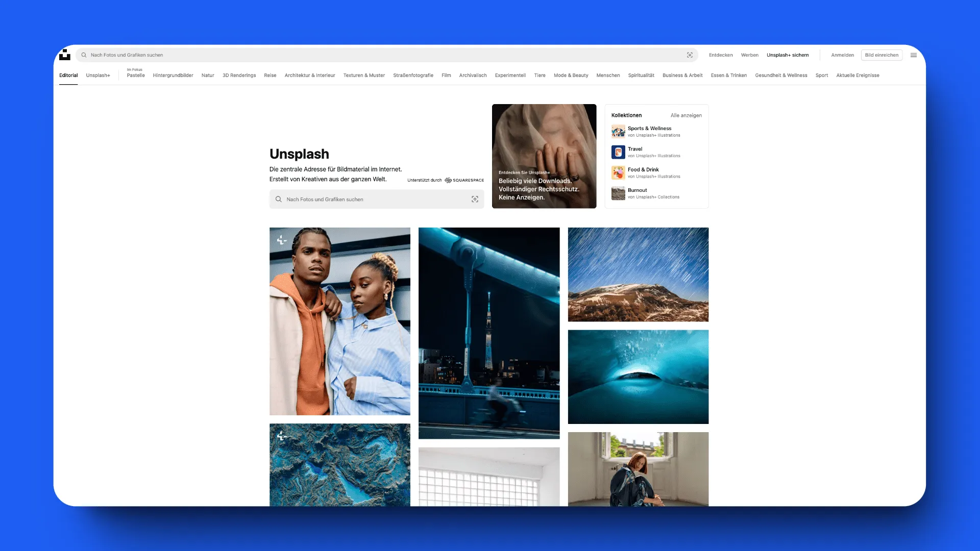Open Sports & Wellness collection
This screenshot has width=980, height=551.
coord(649,129)
